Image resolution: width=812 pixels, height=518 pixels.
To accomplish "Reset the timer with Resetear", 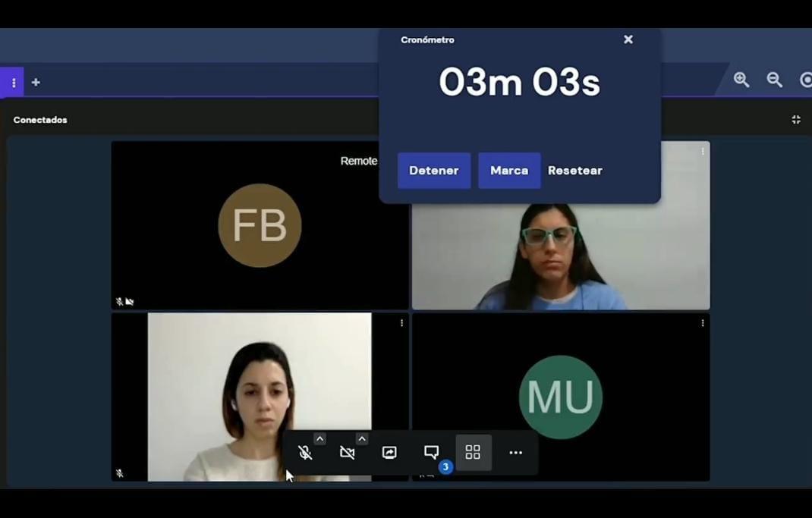I will click(574, 171).
